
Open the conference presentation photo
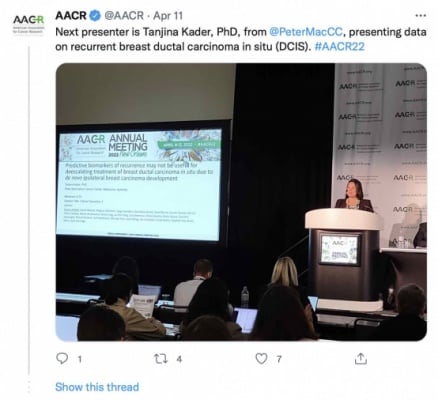241,202
